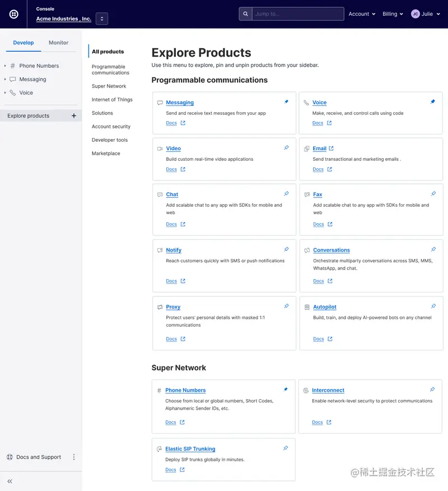Open the Elastic SIP Trunking link
448x491 pixels.
pyautogui.click(x=190, y=449)
